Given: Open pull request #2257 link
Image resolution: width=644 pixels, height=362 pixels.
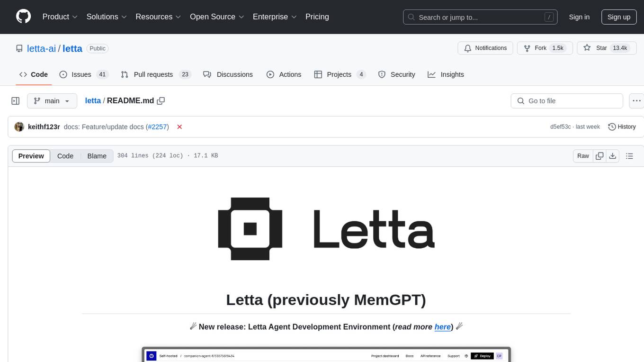Looking at the screenshot, I should point(157,127).
